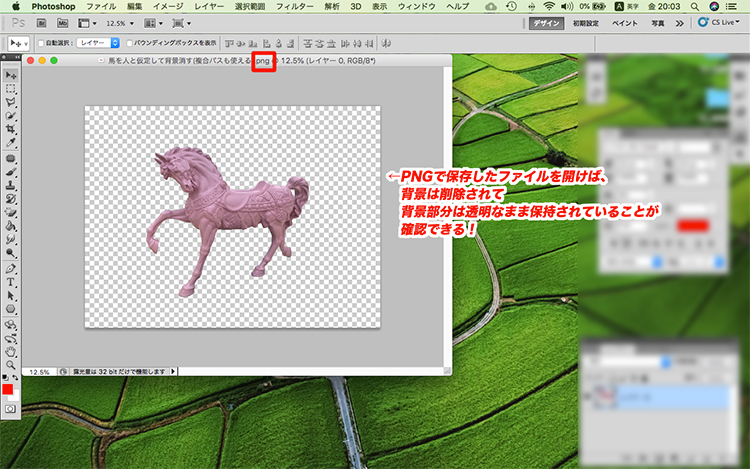Enable the 自動選択 checkbox
Viewport: 750px width, 469px height.
tap(41, 43)
